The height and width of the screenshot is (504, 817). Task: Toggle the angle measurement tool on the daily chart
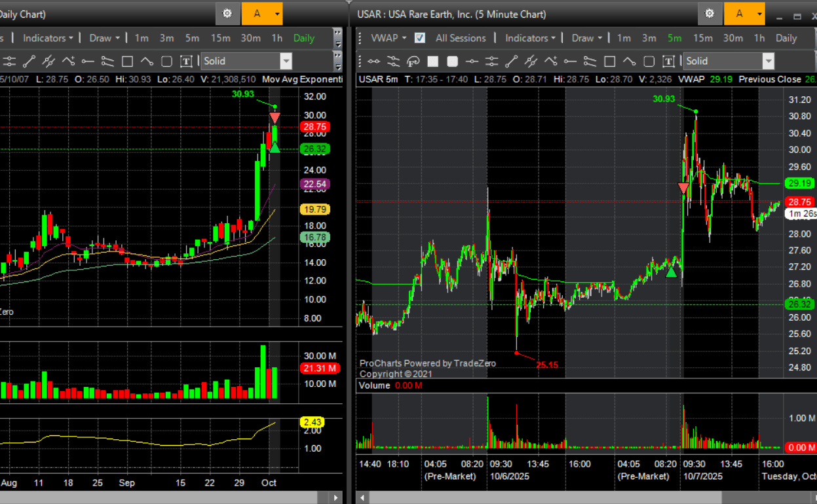coord(49,61)
